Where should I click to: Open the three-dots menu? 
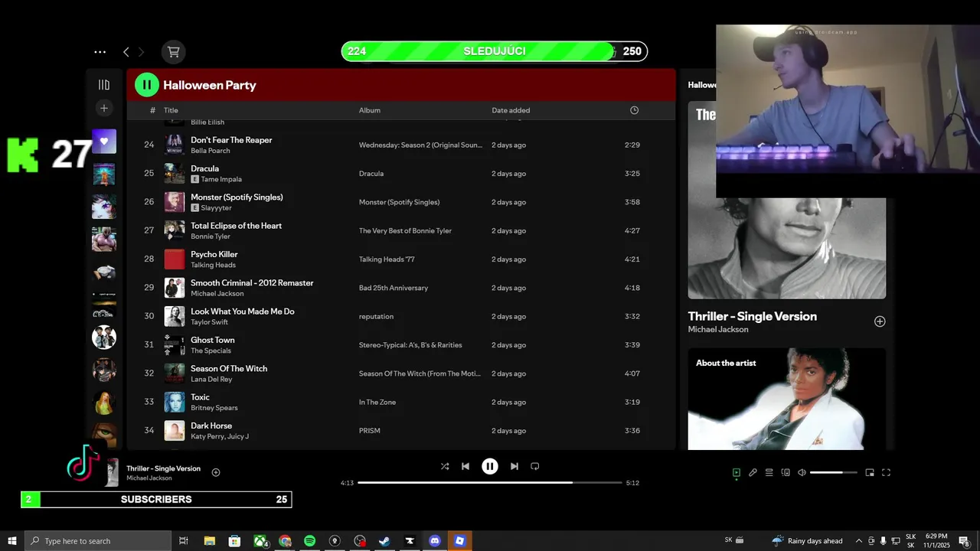click(x=100, y=52)
